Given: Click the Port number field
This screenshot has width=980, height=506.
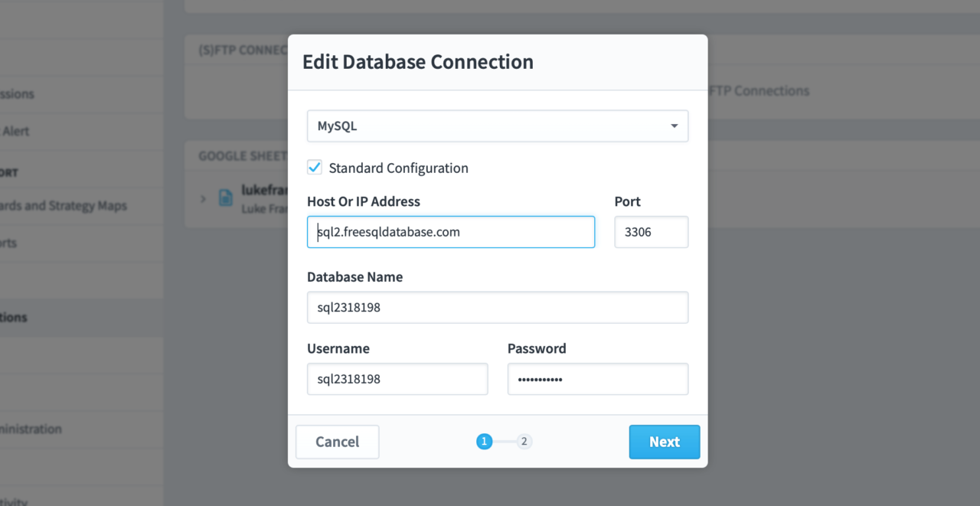Looking at the screenshot, I should [x=651, y=232].
